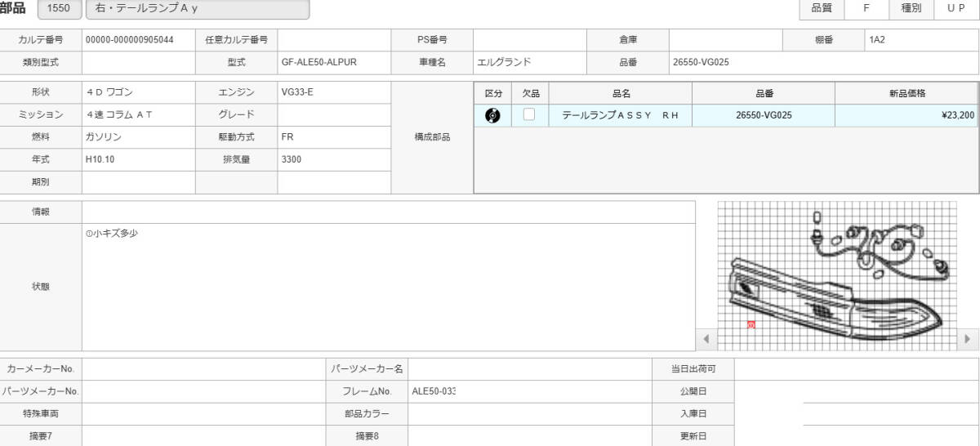Click the 欠品 column header
980x446 pixels.
[532, 94]
